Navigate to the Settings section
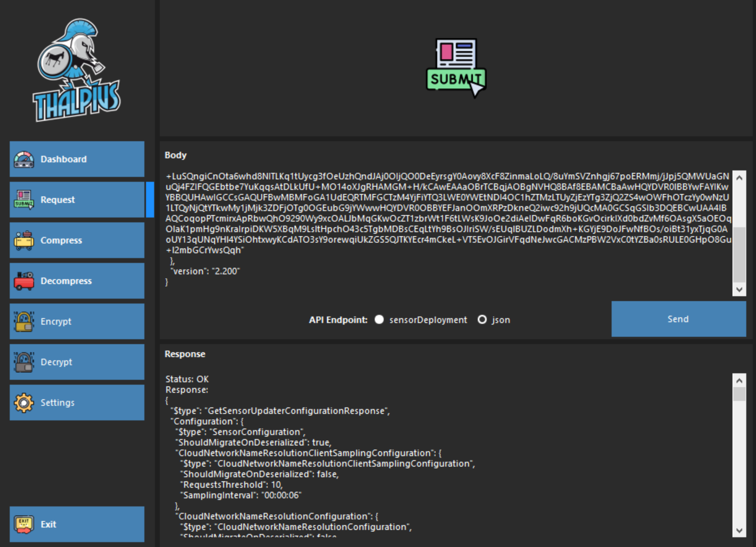This screenshot has height=547, width=756. click(x=77, y=403)
